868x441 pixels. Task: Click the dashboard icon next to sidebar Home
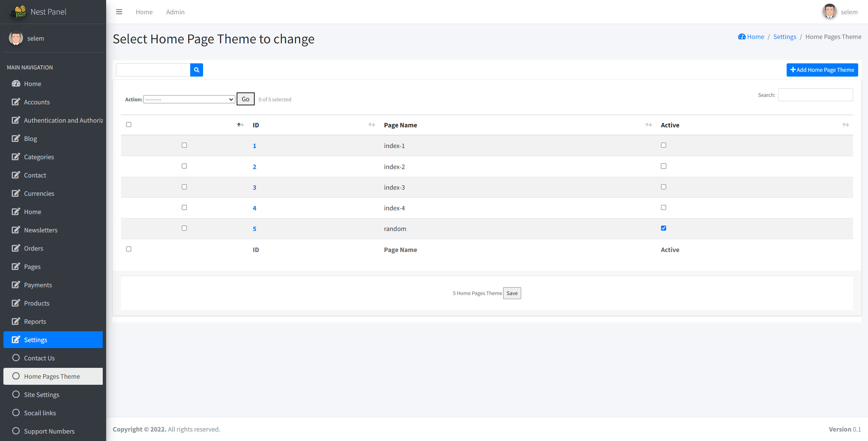point(16,84)
